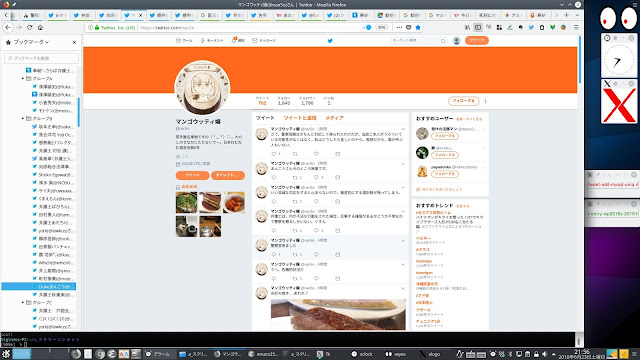This screenshot has width=640, height=360.
Task: Click the ツイート button under profile bio
Action: [192, 175]
